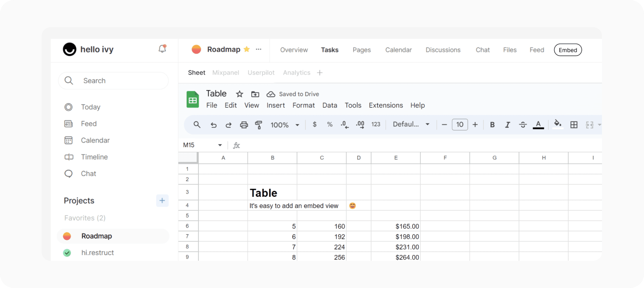Open the Default font dropdown
The width and height of the screenshot is (644, 288).
tap(411, 124)
